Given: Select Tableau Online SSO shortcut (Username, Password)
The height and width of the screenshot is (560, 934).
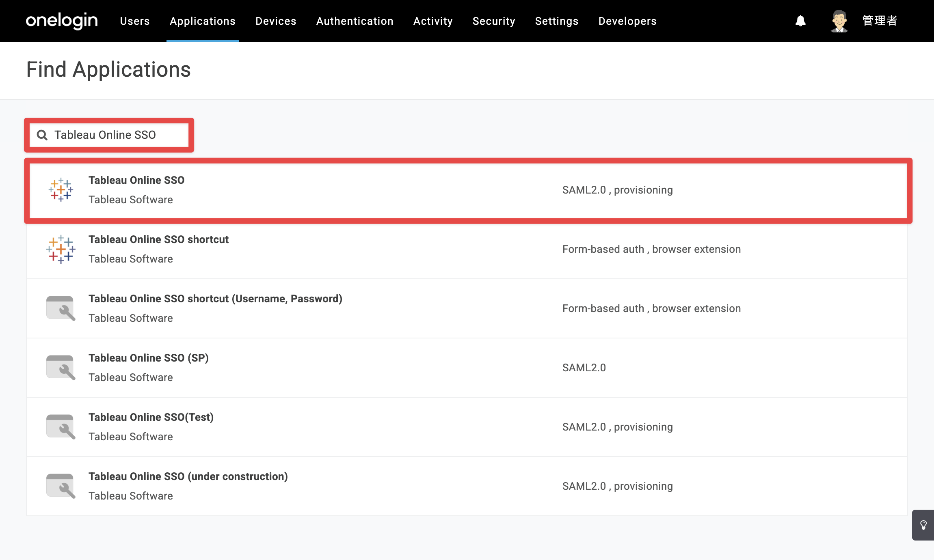Looking at the screenshot, I should 467,308.
